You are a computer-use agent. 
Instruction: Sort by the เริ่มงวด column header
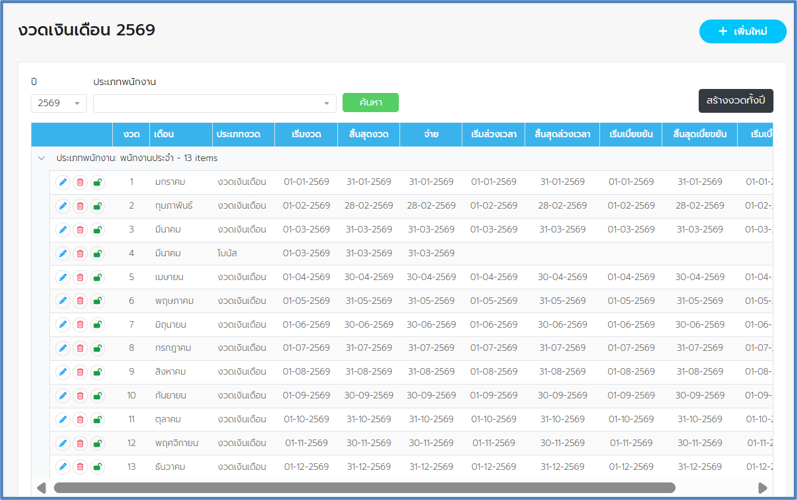tap(306, 134)
